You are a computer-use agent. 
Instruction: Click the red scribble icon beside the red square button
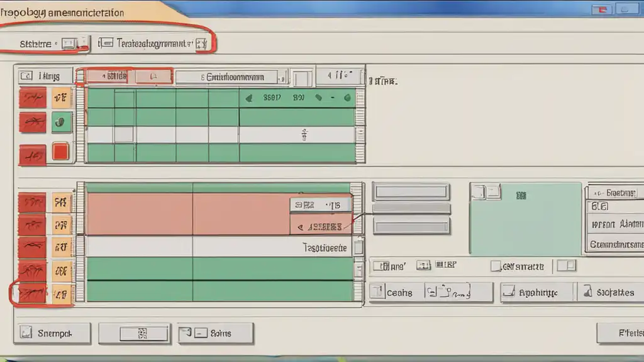[33, 155]
